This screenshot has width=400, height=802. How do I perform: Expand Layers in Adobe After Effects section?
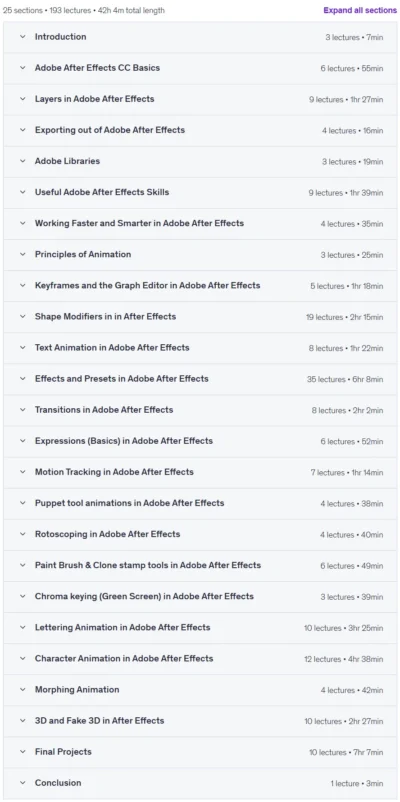200,99
